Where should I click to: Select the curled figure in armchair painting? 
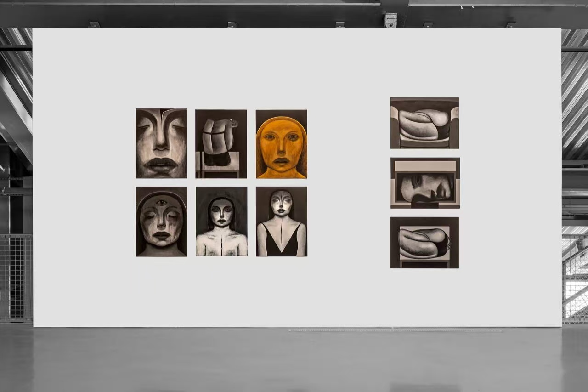[424, 123]
